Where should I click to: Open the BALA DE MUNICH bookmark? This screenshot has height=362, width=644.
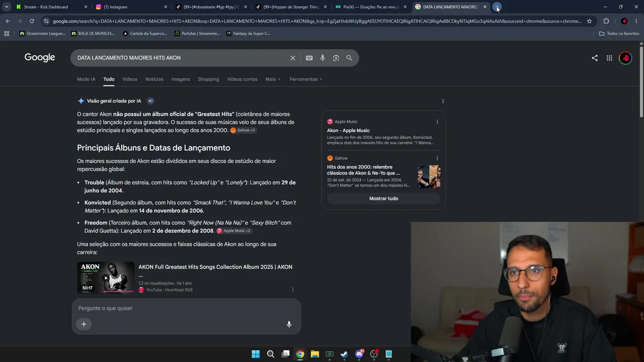93,34
